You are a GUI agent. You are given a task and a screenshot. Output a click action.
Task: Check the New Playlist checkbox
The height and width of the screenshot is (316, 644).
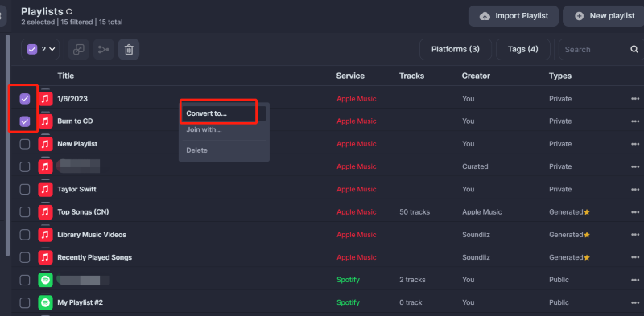point(25,144)
